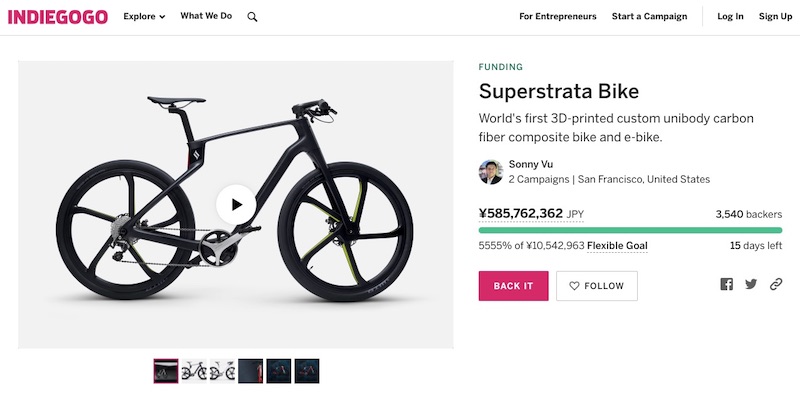Play the Superstrata Bike video
Viewport: 800px width, 398px height.
tap(236, 205)
